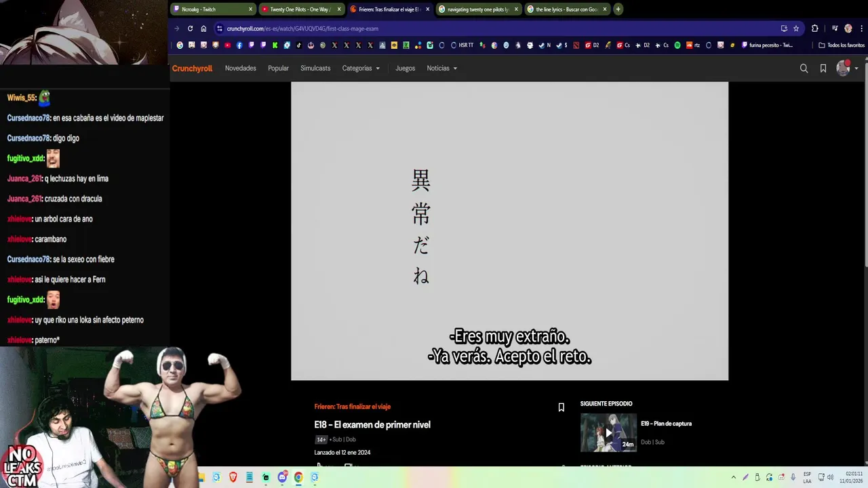Open E19 – Plan de captura title
The image size is (868, 488).
(x=666, y=424)
